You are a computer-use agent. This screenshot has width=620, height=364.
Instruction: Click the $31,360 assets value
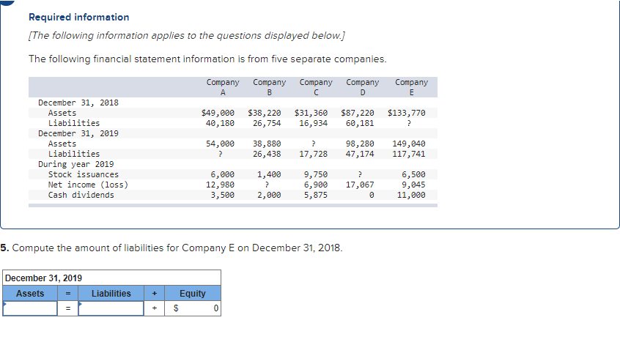pyautogui.click(x=311, y=113)
